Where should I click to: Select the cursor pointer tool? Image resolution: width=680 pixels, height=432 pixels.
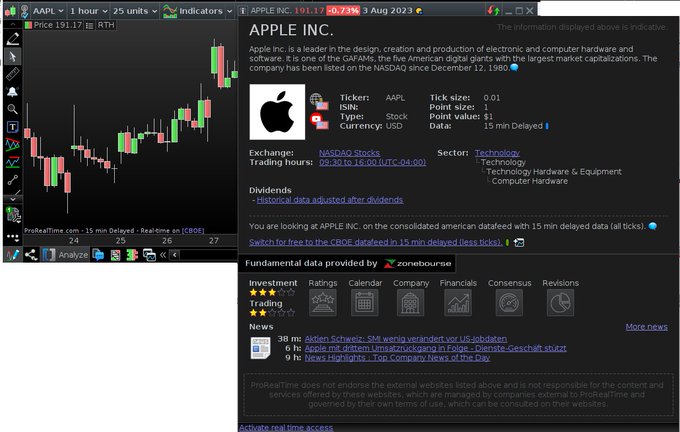13,57
